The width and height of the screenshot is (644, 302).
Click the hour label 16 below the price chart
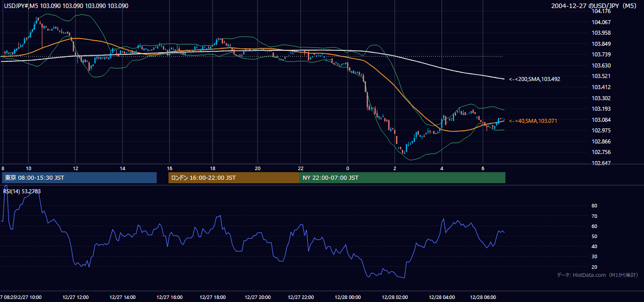pos(170,168)
